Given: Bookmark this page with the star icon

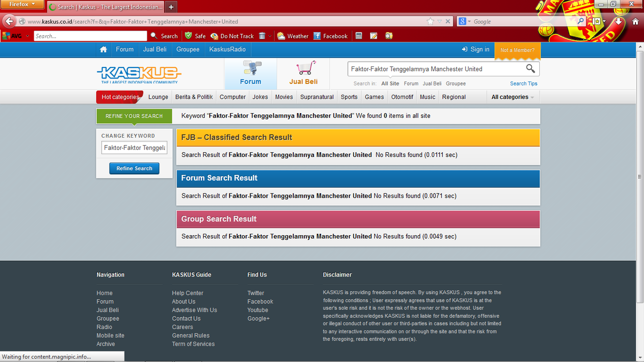Looking at the screenshot, I should (430, 21).
